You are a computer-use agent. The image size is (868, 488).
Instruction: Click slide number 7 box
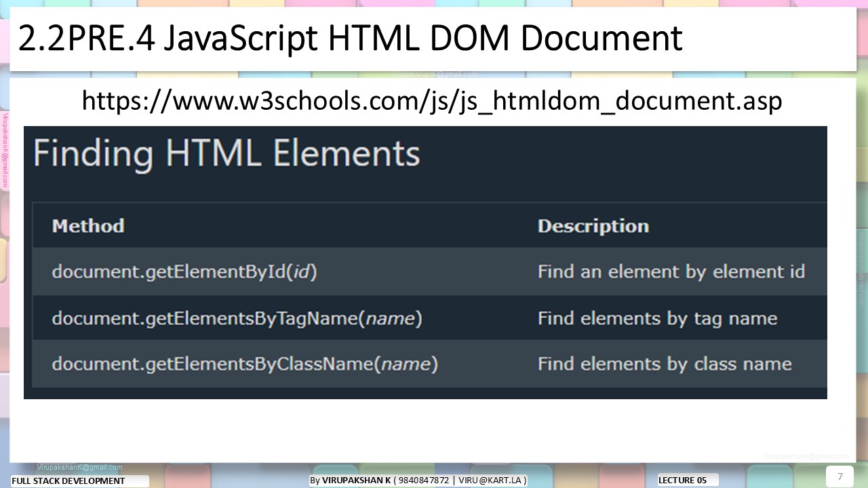(840, 476)
